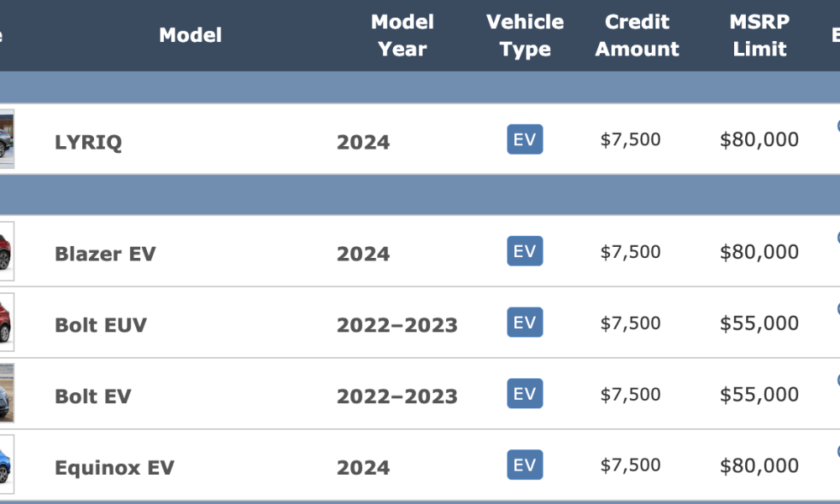840x504 pixels.
Task: Sort by the Model column header
Action: 190,35
